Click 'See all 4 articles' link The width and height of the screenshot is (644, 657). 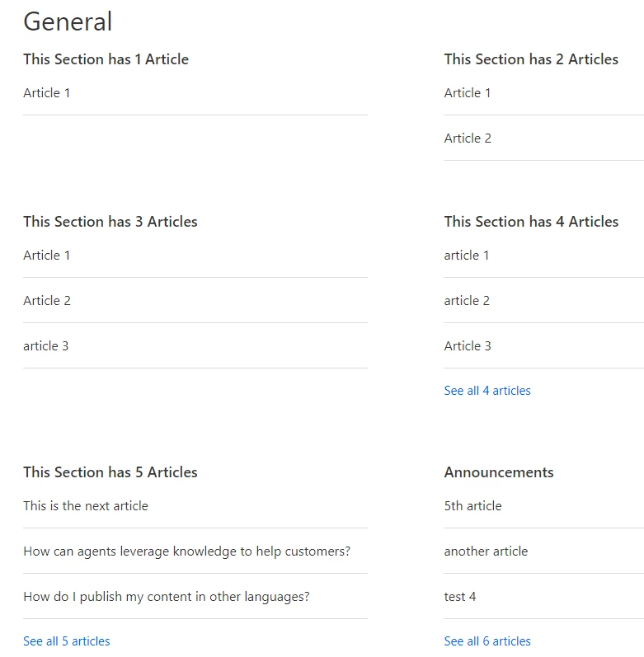point(487,391)
